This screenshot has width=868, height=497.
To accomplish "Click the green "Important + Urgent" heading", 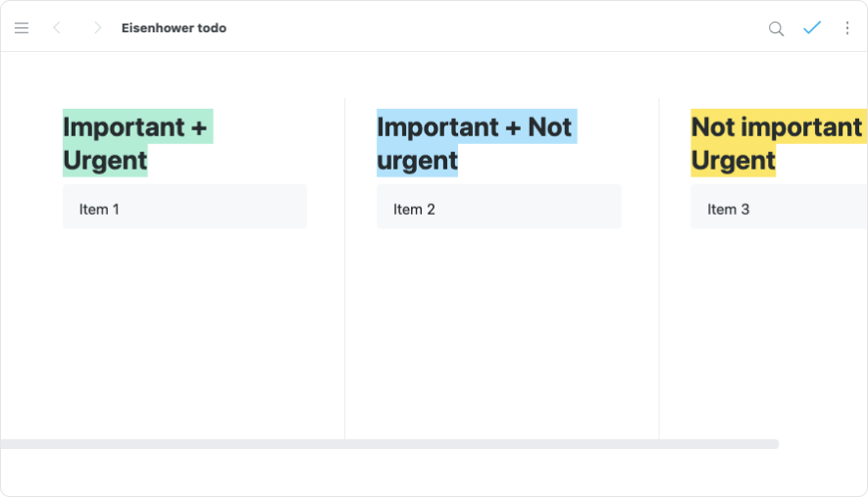I will (135, 143).
